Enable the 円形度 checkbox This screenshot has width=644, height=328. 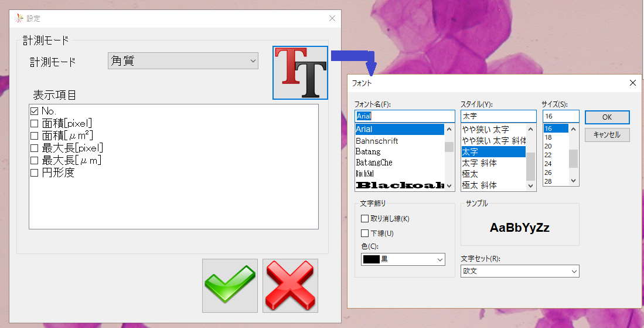tap(34, 173)
